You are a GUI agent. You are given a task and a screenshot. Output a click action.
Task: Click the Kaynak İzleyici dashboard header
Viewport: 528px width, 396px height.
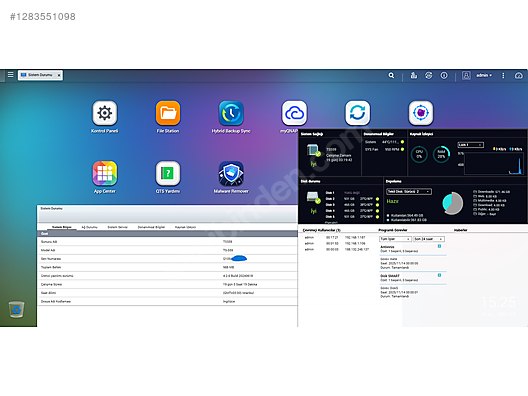tap(421, 134)
